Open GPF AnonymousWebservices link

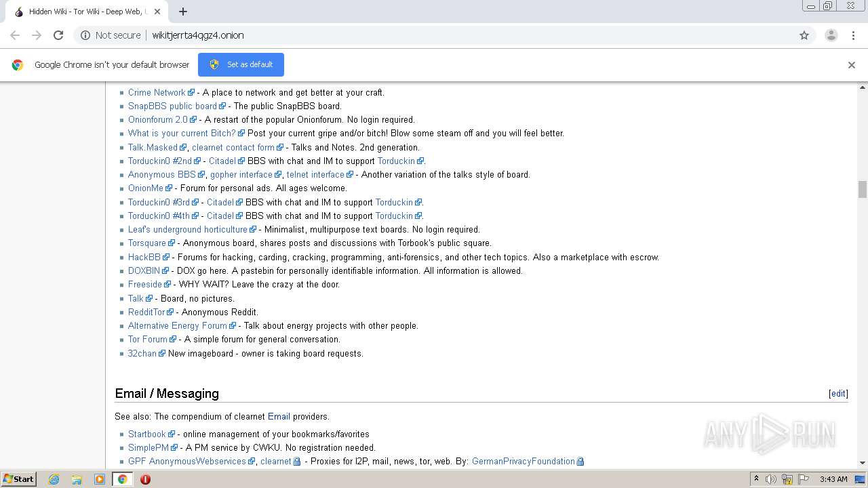[x=187, y=461]
